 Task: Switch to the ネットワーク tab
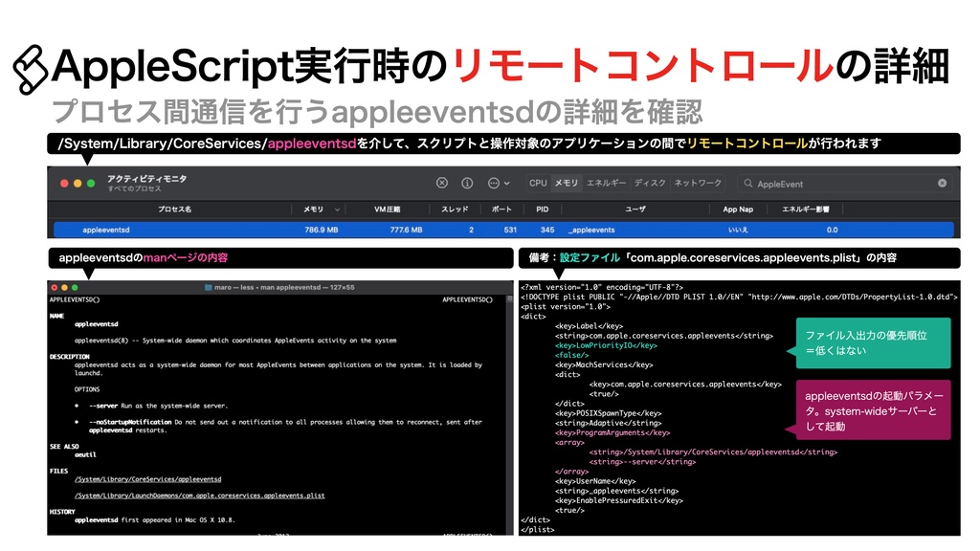697,184
